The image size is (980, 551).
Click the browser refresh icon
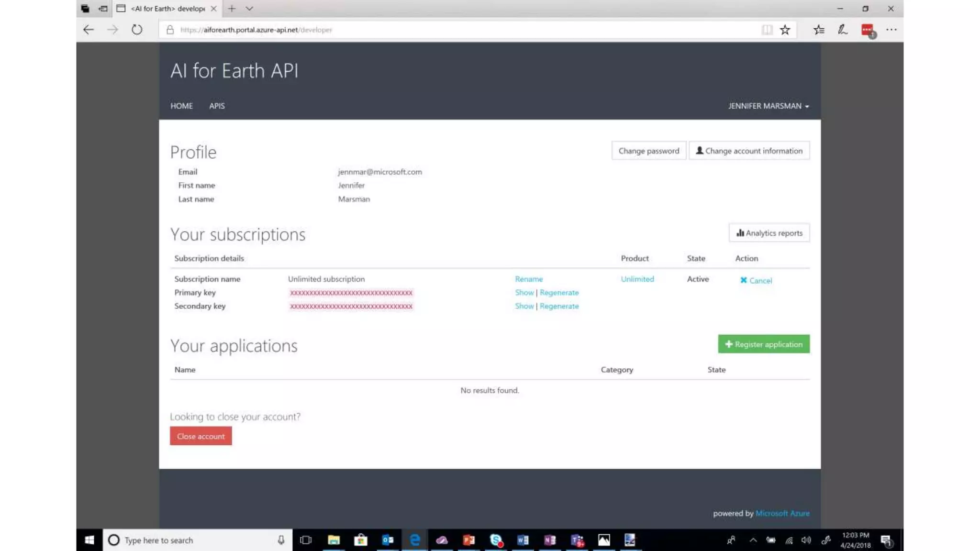pyautogui.click(x=137, y=30)
